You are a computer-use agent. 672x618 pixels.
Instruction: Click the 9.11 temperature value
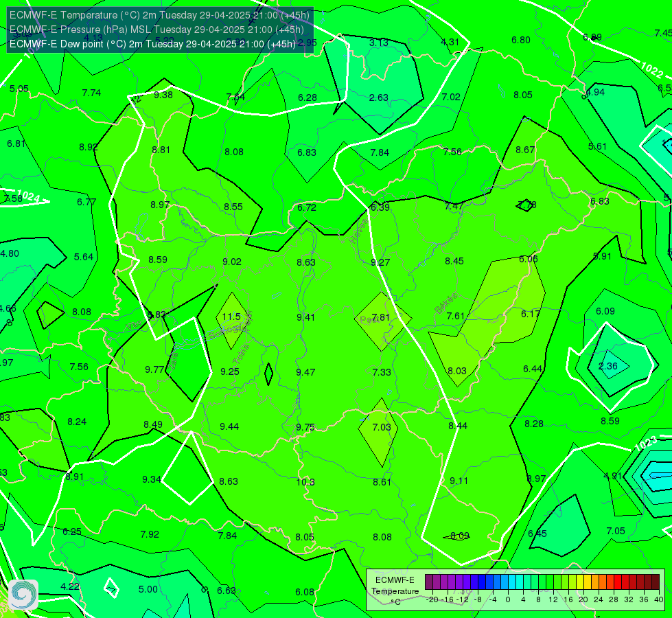click(x=459, y=481)
